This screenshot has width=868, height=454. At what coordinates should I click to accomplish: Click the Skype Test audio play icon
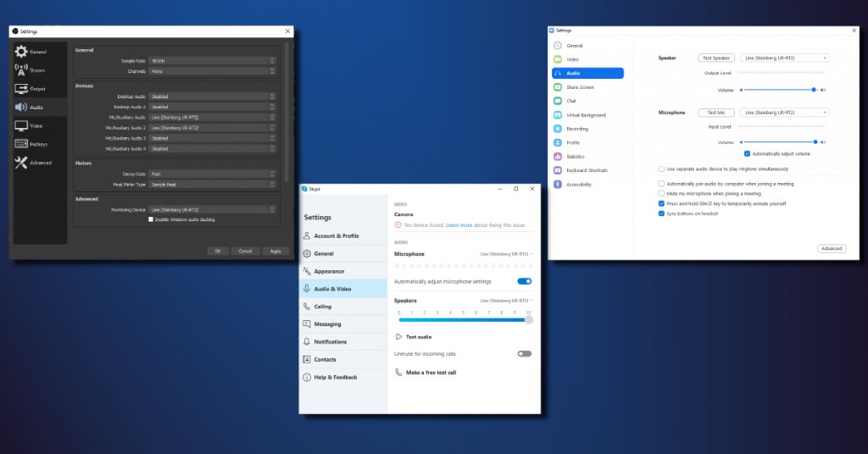tap(398, 337)
